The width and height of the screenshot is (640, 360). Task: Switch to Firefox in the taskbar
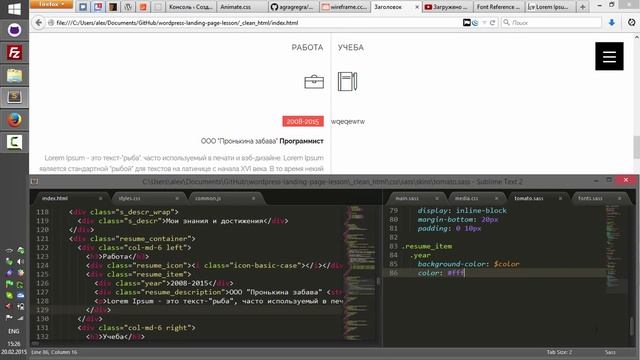[14, 120]
